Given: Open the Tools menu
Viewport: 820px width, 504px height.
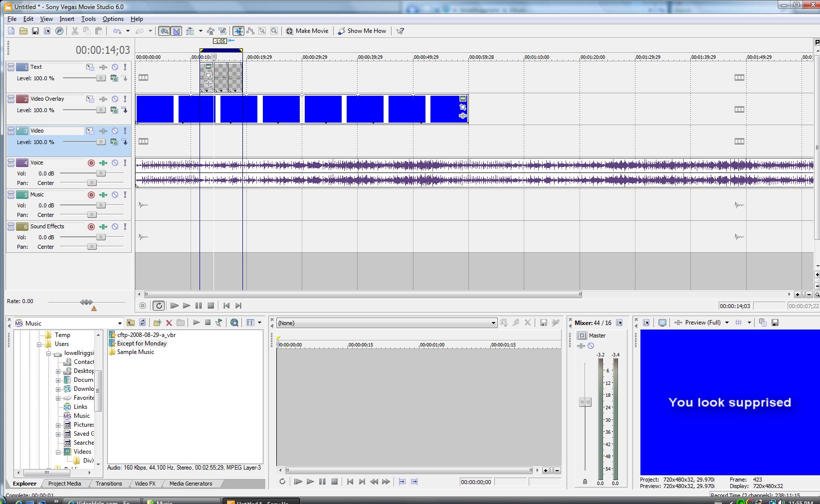Looking at the screenshot, I should [88, 19].
